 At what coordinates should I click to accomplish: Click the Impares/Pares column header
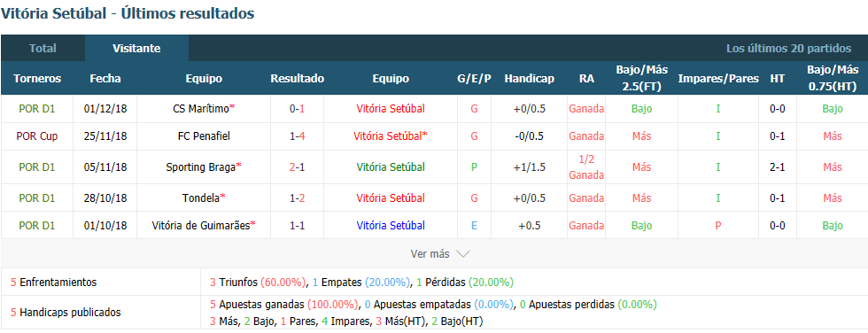(718, 79)
